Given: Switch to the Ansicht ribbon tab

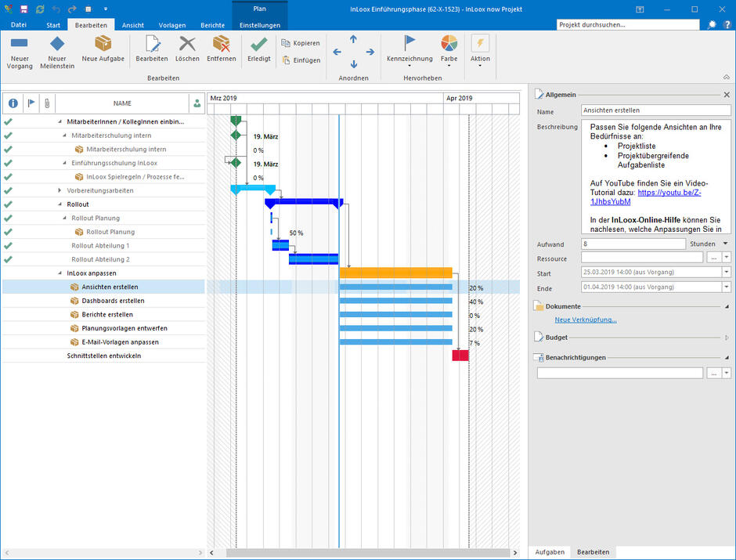Looking at the screenshot, I should pyautogui.click(x=132, y=25).
